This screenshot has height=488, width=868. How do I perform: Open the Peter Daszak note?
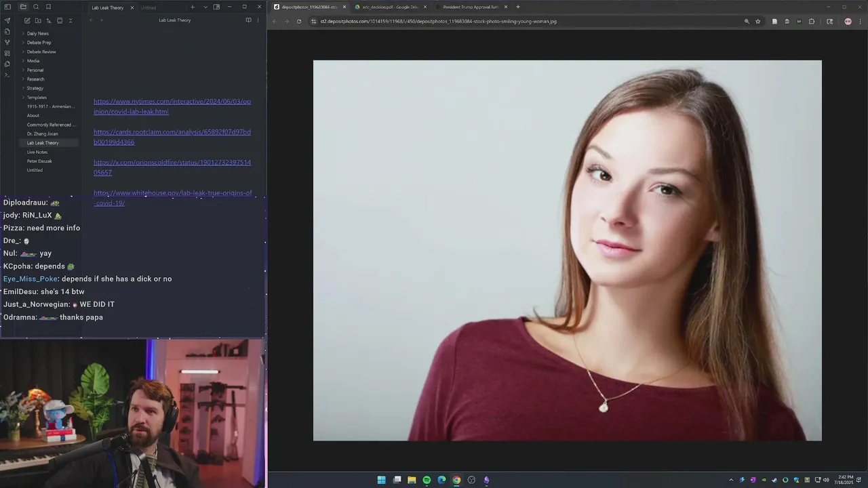[x=39, y=161]
